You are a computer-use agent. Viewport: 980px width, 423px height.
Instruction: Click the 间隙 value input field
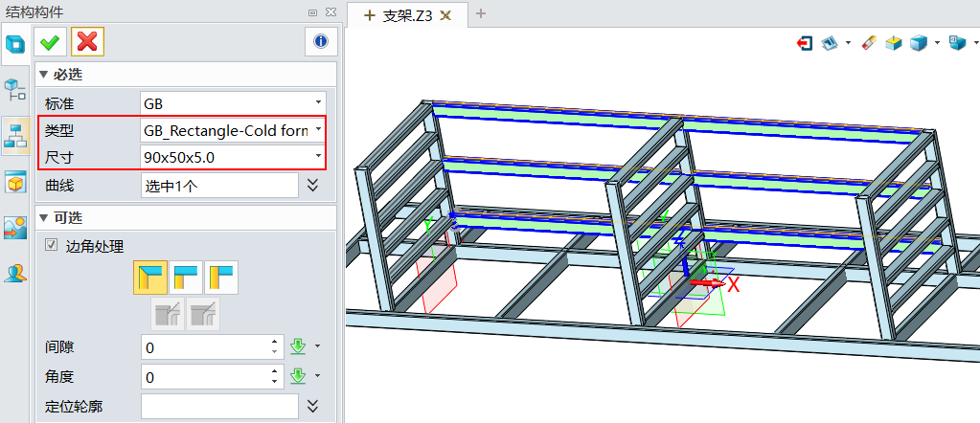pos(205,346)
